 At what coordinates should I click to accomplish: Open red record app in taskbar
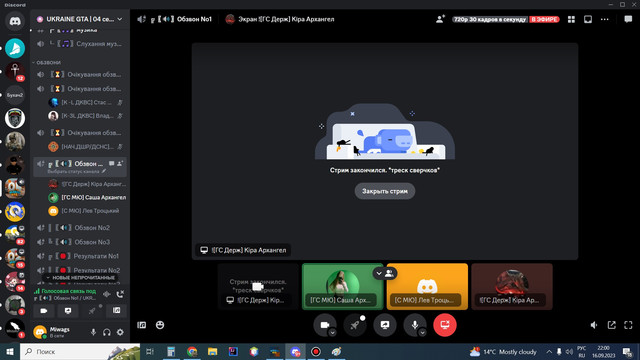click(316, 351)
